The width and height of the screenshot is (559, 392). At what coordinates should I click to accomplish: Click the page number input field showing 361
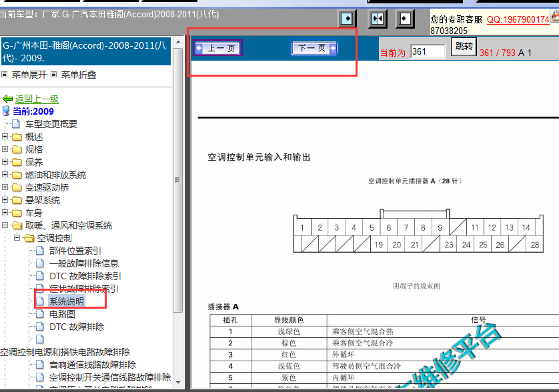click(428, 52)
